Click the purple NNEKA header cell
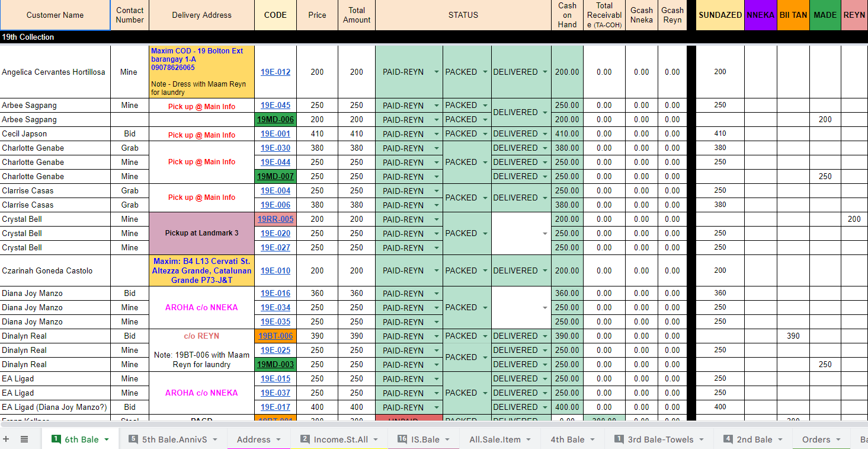The width and height of the screenshot is (868, 449). [x=761, y=15]
